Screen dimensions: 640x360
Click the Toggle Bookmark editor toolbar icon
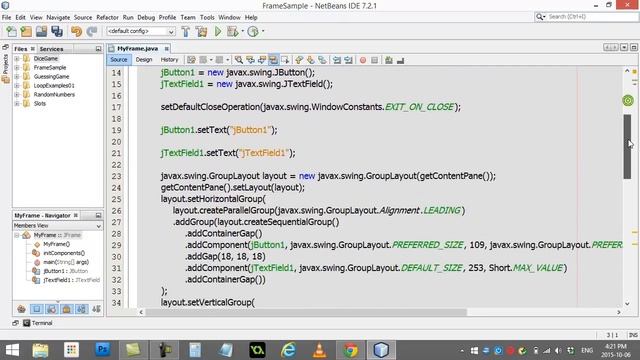click(x=322, y=60)
